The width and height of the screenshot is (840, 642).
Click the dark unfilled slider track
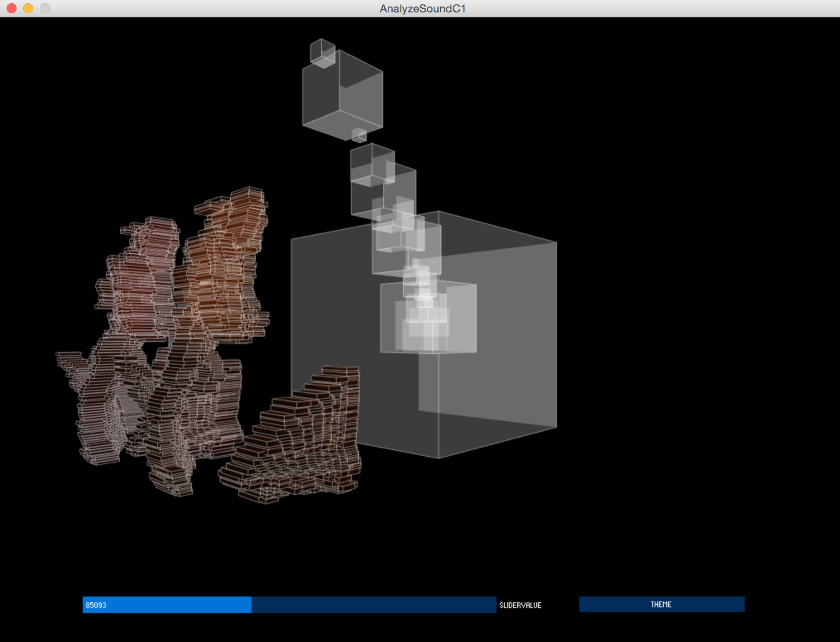click(372, 605)
